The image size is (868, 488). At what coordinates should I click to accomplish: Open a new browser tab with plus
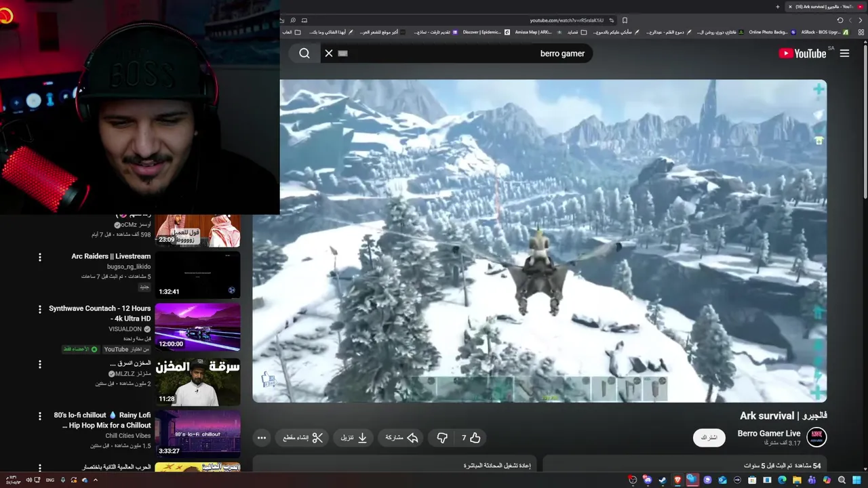777,7
